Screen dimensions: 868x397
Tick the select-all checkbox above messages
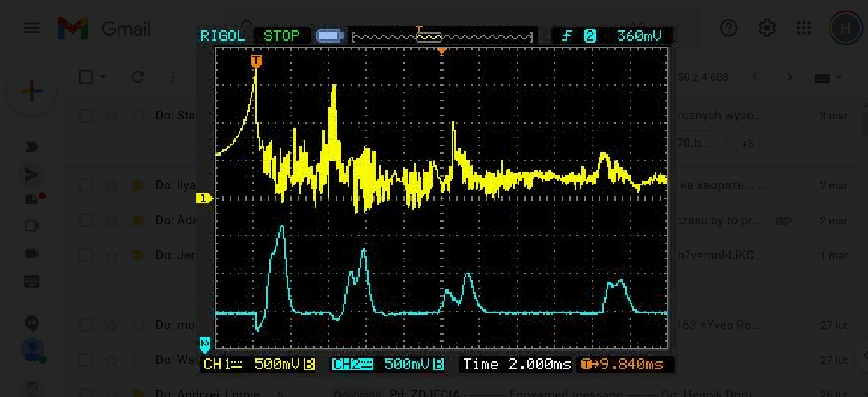point(86,77)
